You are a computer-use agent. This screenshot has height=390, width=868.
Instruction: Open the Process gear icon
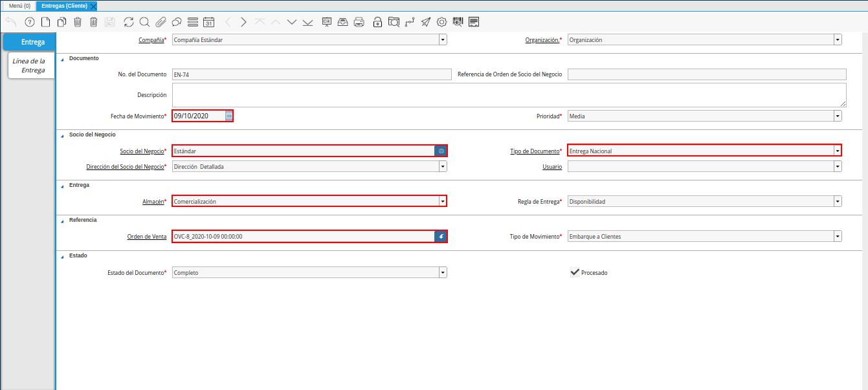pyautogui.click(x=441, y=22)
